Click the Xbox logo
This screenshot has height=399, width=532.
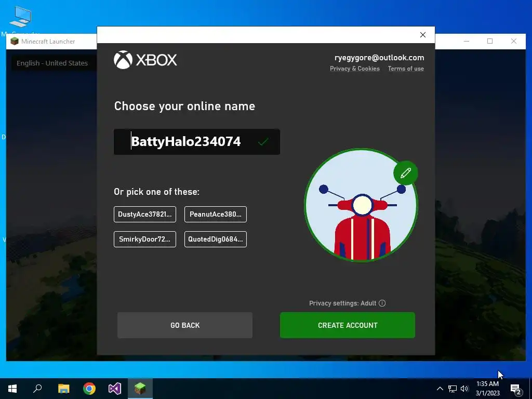click(x=145, y=60)
